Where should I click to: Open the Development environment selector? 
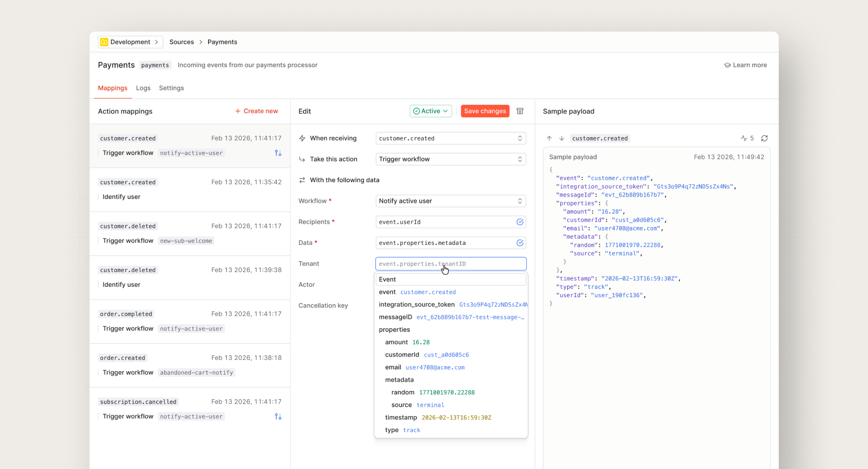(x=130, y=42)
